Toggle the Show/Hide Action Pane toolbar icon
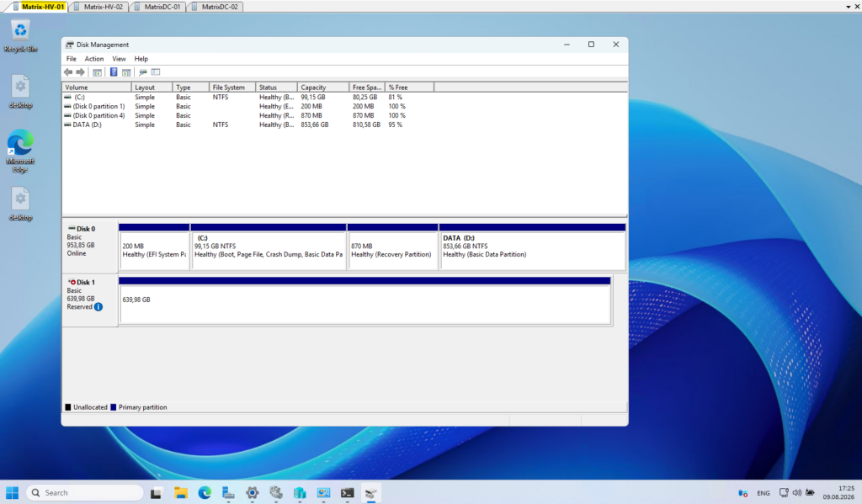Viewport: 862px width, 504px height. click(126, 72)
